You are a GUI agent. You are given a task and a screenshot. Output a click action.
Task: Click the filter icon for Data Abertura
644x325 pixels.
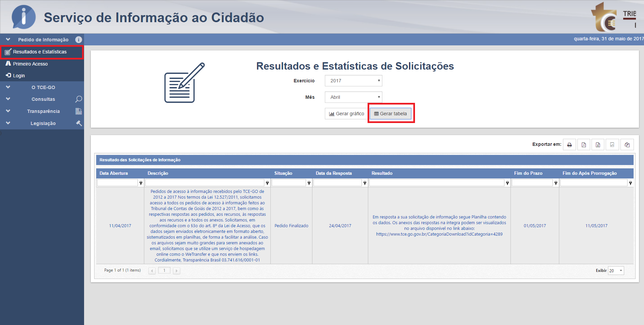[x=141, y=183]
